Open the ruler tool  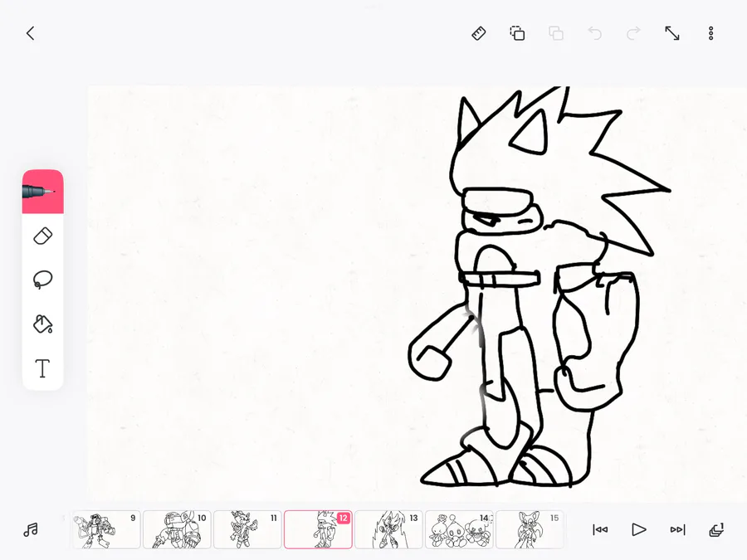479,33
